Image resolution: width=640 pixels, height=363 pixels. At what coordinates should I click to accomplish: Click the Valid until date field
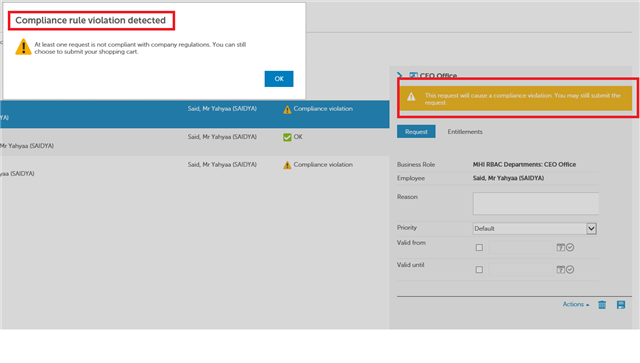click(521, 269)
